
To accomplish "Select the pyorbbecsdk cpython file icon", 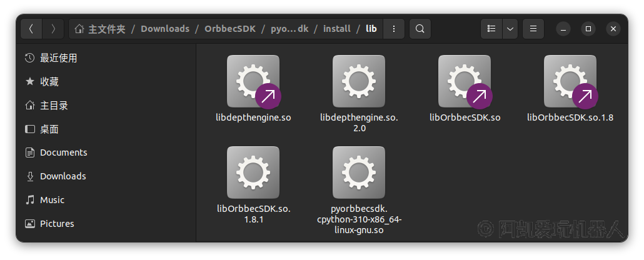I will [x=358, y=172].
